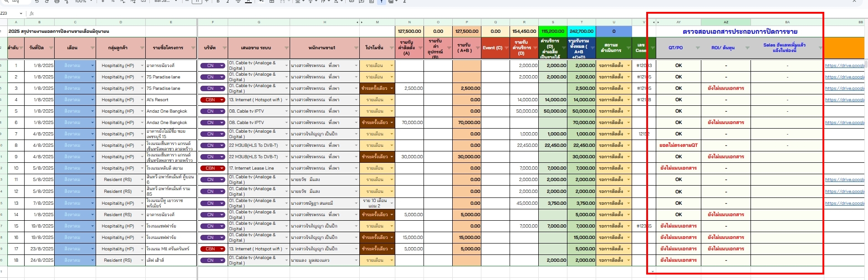
Task: Open รอการติดตั้ง status dropdown in row 1
Action: pos(628,66)
